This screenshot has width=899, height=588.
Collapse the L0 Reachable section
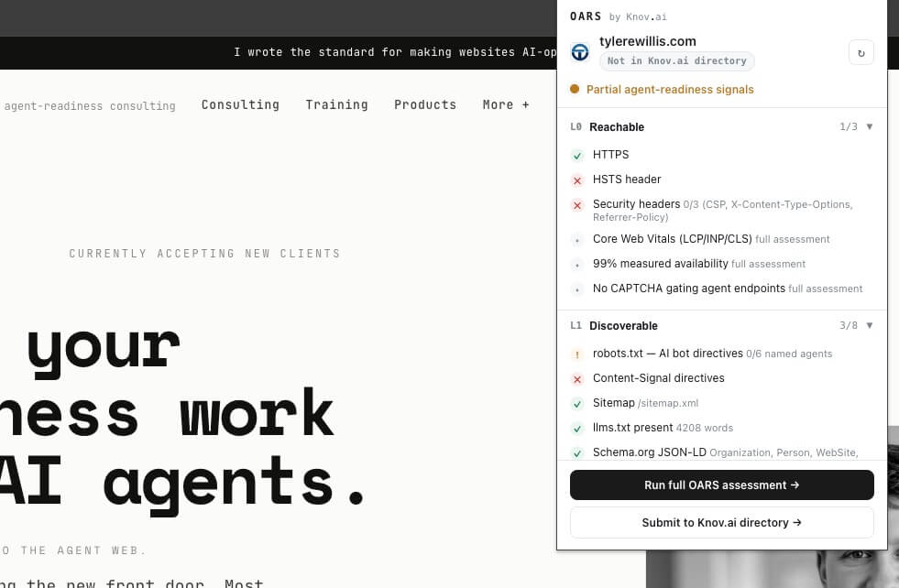coord(869,126)
